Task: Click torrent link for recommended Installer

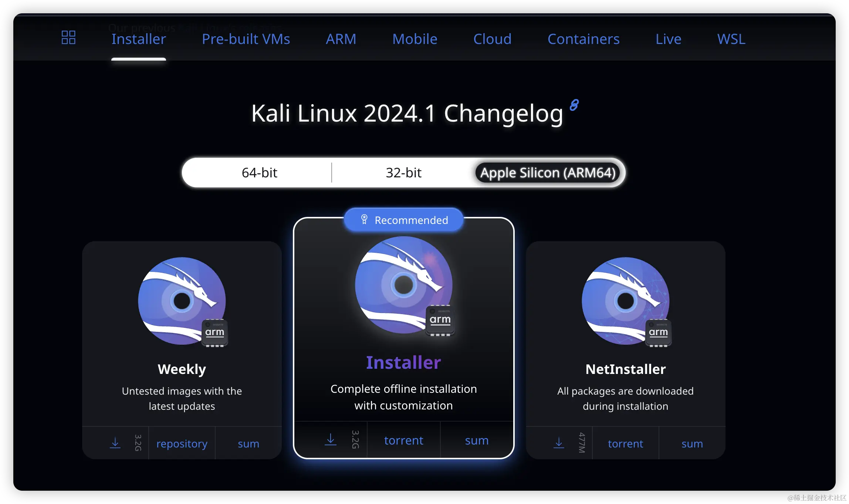Action: coord(403,440)
